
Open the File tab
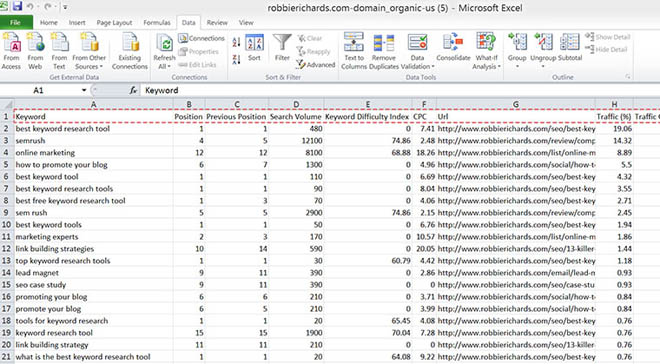16,22
